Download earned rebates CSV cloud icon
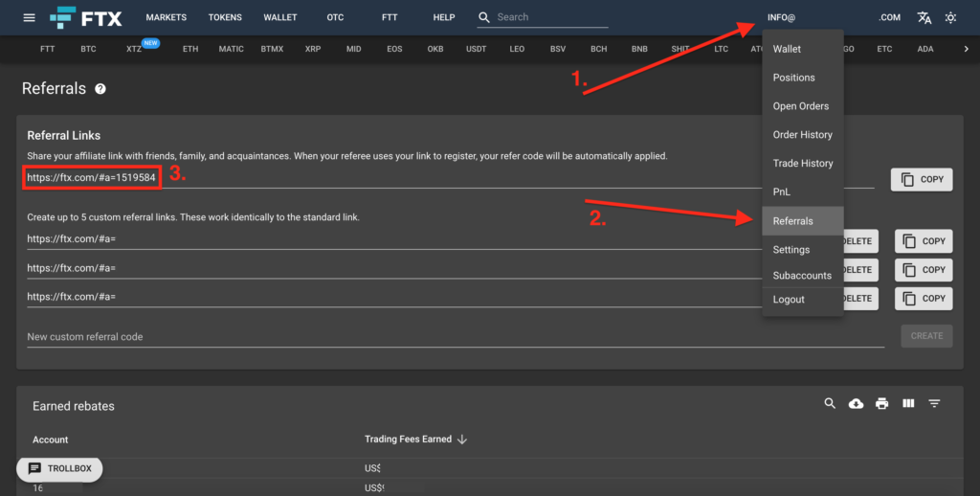Image resolution: width=980 pixels, height=496 pixels. [857, 403]
